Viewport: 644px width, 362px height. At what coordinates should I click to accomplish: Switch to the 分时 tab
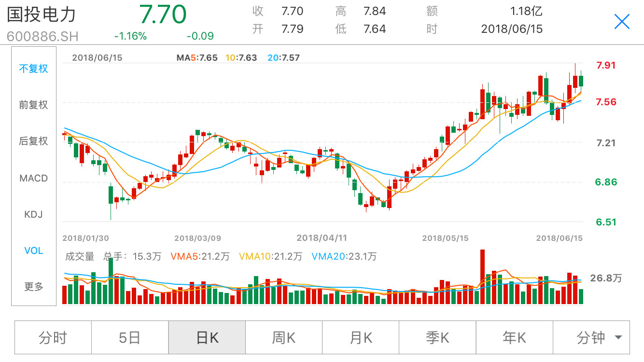(53, 337)
